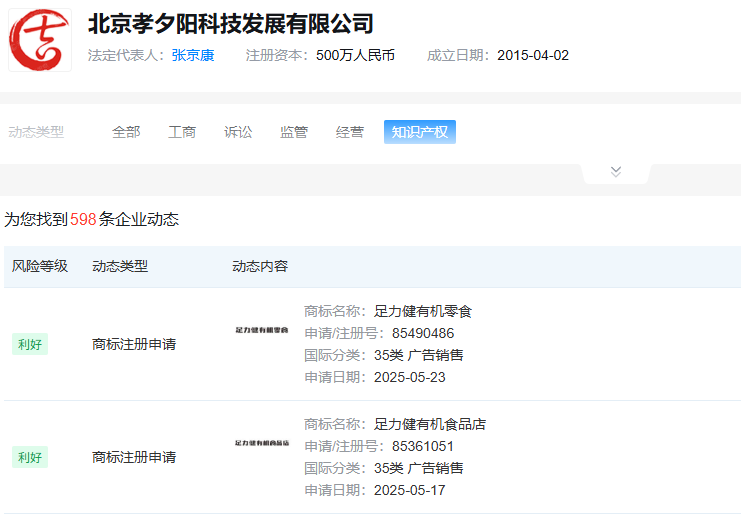Click registration number 85490486
Image resolution: width=741 pixels, height=525 pixels.
423,333
